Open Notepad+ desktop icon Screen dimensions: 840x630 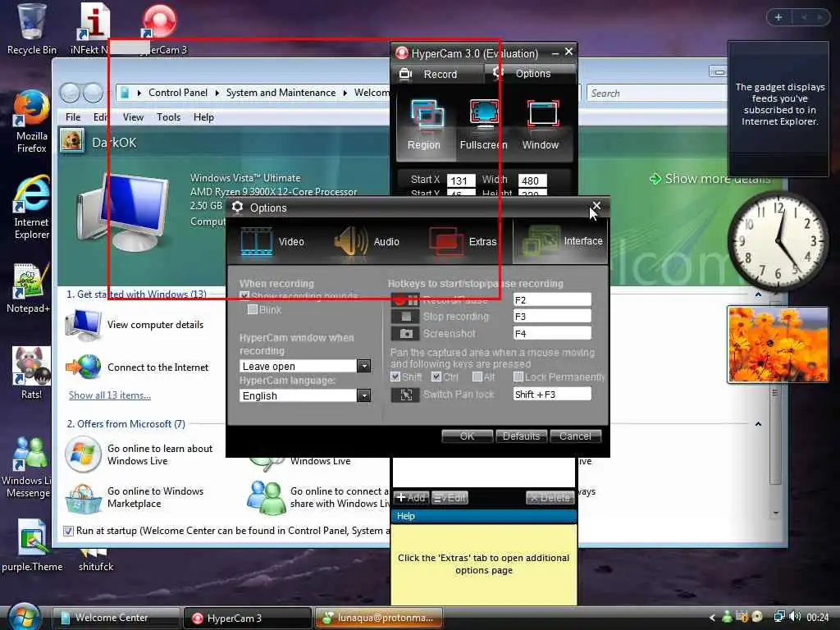(30, 288)
